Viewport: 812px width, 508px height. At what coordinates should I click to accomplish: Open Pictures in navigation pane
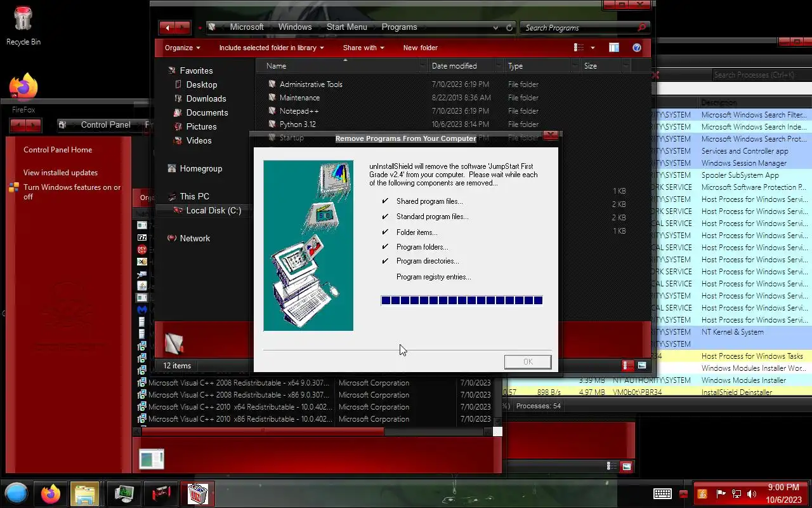pos(201,126)
